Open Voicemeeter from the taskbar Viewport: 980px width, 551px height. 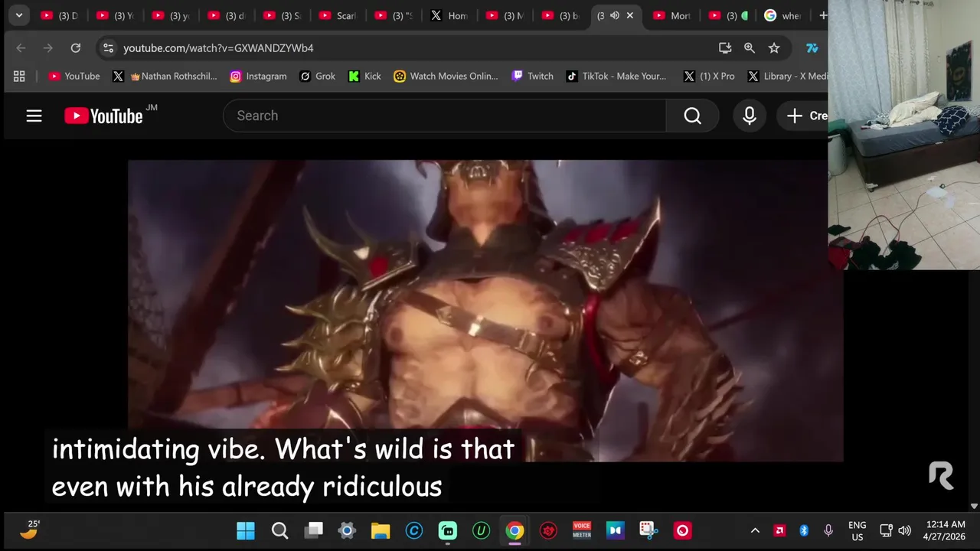[x=582, y=530]
